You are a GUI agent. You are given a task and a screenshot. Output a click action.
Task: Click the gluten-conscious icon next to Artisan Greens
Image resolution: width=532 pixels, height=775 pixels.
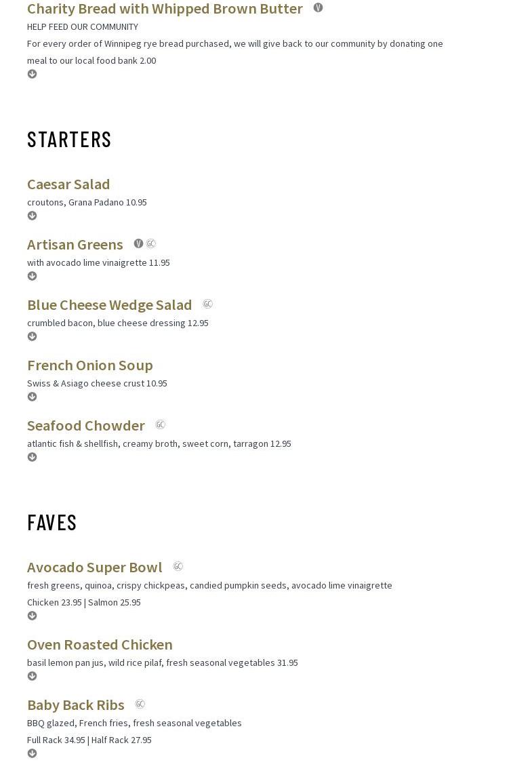click(x=151, y=243)
